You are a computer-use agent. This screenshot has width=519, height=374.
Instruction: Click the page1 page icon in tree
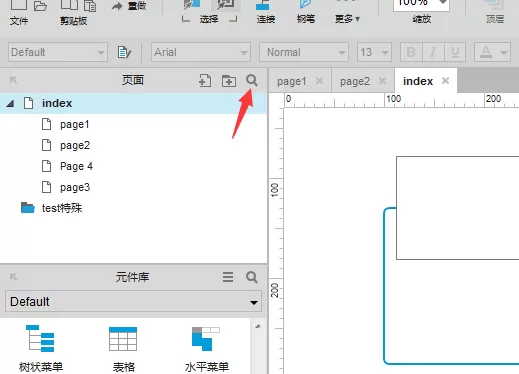coord(47,124)
